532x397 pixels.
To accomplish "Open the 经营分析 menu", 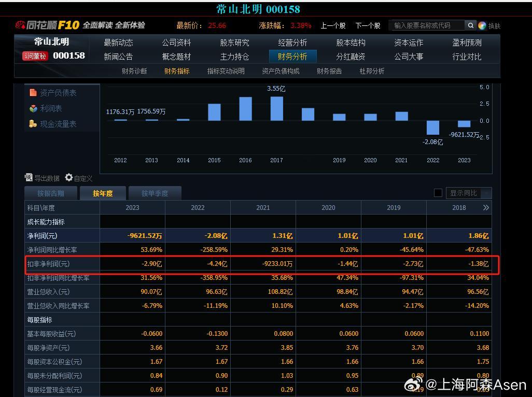I will tap(292, 42).
